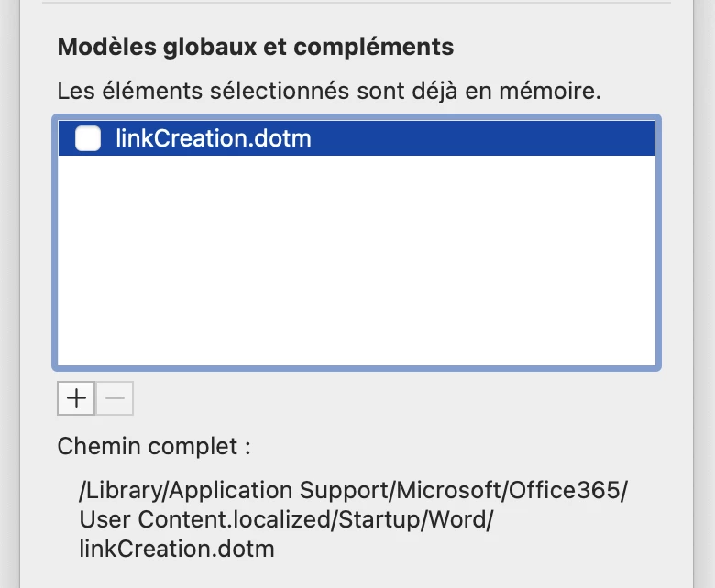The image size is (715, 588).
Task: Click the Les éléments sélectionnés sont déjà en mémoire text
Action: pyautogui.click(x=329, y=90)
